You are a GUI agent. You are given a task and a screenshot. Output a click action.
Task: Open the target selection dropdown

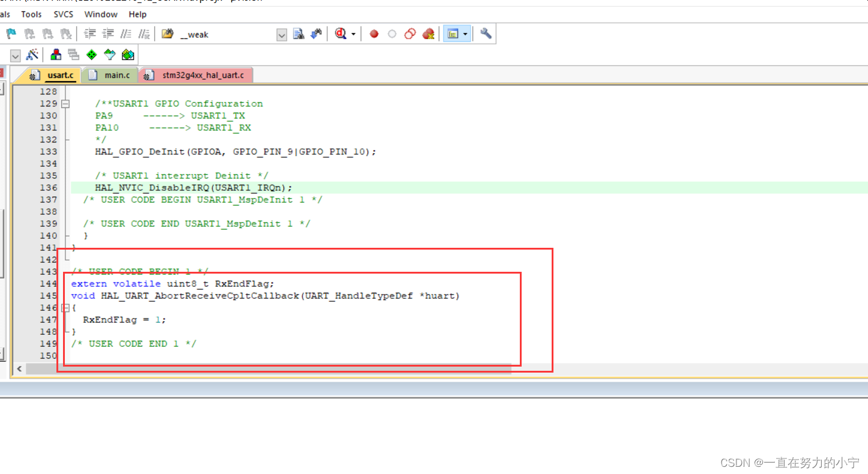[x=16, y=55]
